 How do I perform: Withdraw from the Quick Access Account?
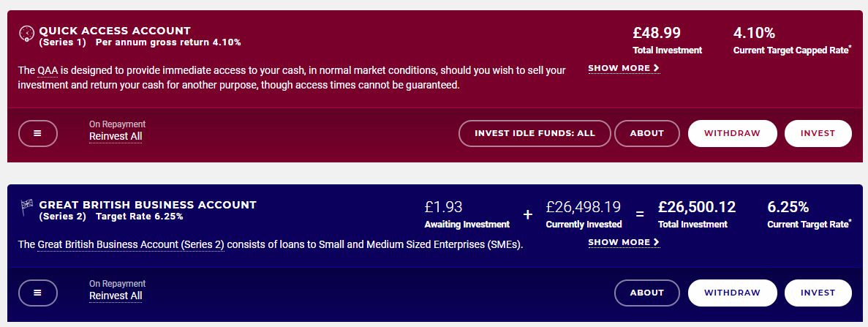[x=733, y=134]
